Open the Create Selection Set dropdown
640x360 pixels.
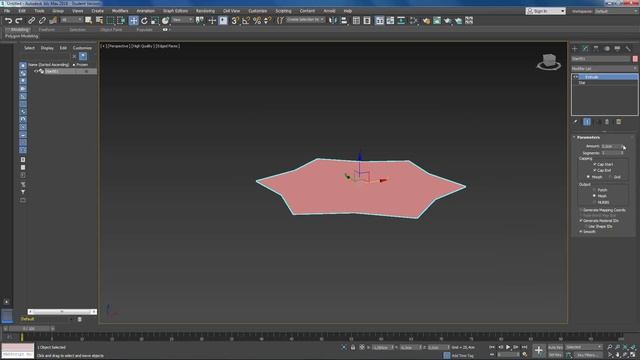[306, 20]
